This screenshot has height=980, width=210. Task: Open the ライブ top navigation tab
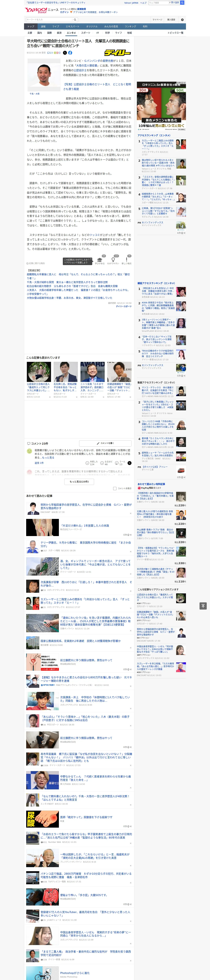[56, 27]
